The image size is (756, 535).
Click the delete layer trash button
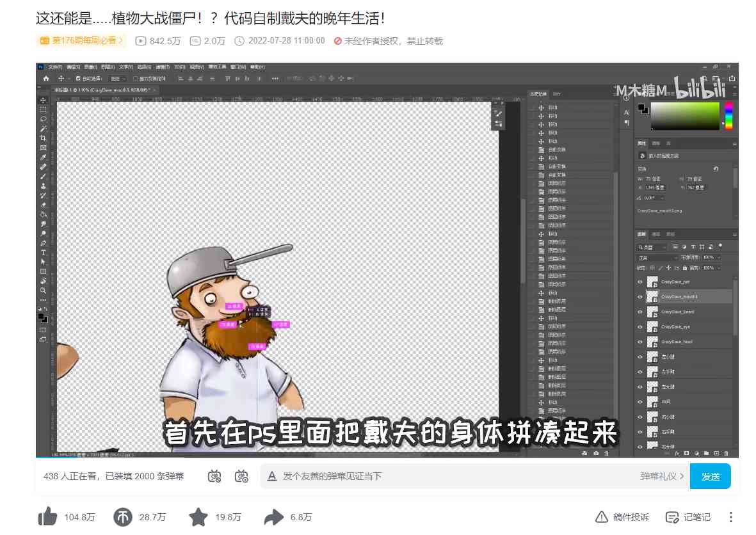(726, 454)
